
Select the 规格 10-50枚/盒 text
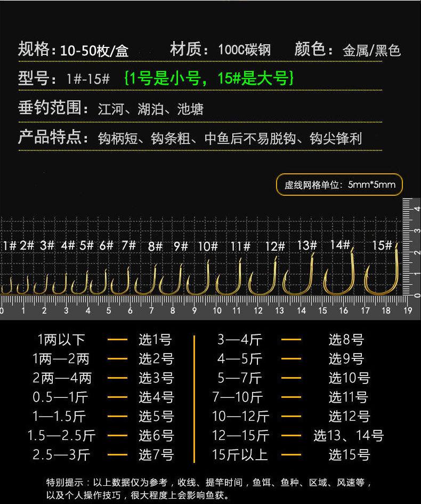(x=73, y=50)
